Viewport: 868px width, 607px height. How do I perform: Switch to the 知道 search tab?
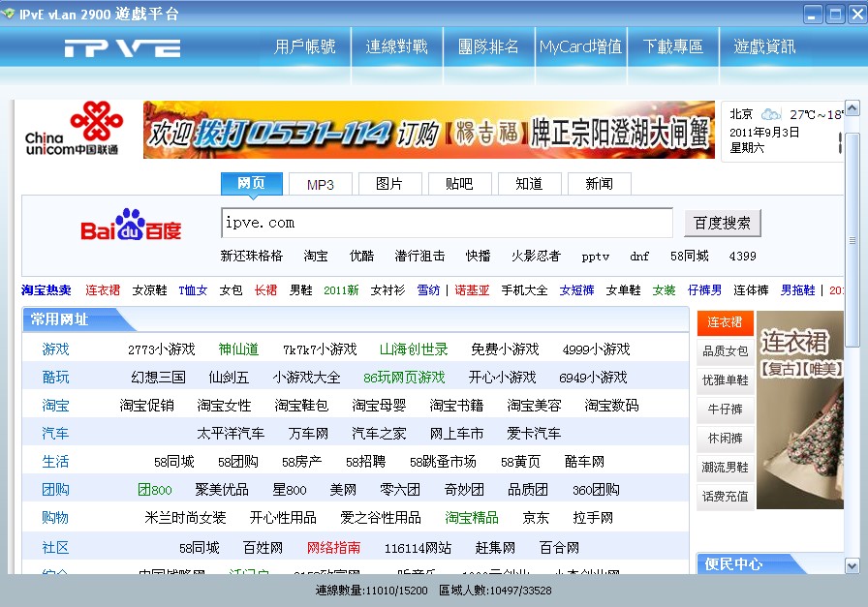529,184
